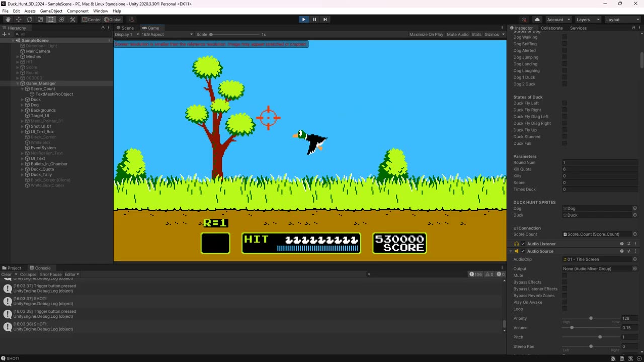This screenshot has width=644, height=362.
Task: Click the Audio Listener headphones icon
Action: pyautogui.click(x=517, y=244)
